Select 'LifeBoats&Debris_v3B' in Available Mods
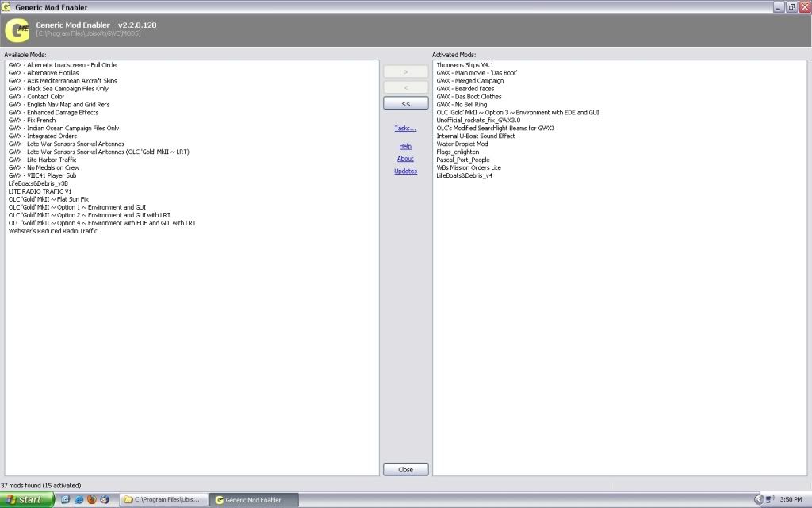Image resolution: width=812 pixels, height=508 pixels. click(38, 183)
